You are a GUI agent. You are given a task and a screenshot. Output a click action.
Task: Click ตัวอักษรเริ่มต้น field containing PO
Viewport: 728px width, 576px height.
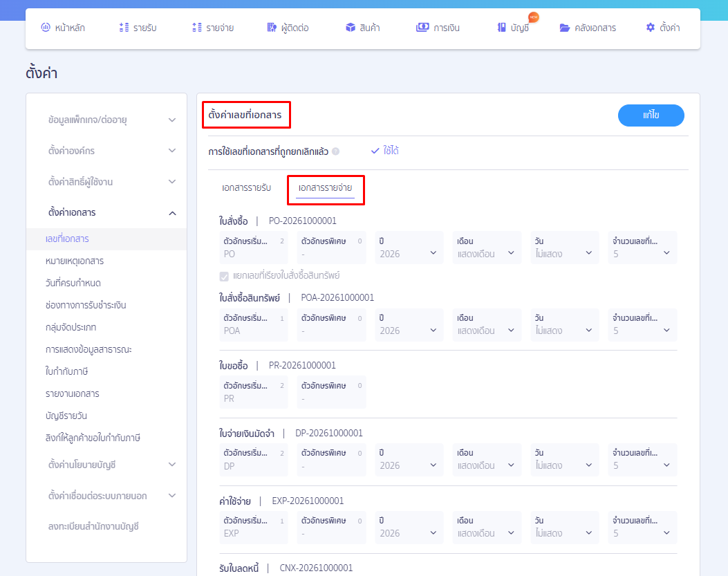[x=254, y=248]
